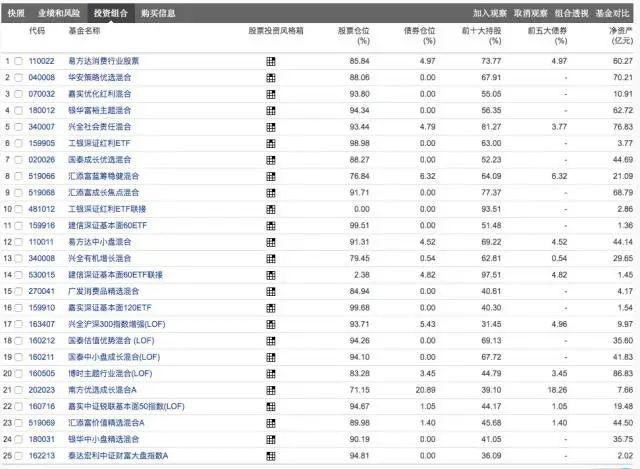Click 组合透视 button
Viewport: 640px width, 469px height.
tap(571, 13)
